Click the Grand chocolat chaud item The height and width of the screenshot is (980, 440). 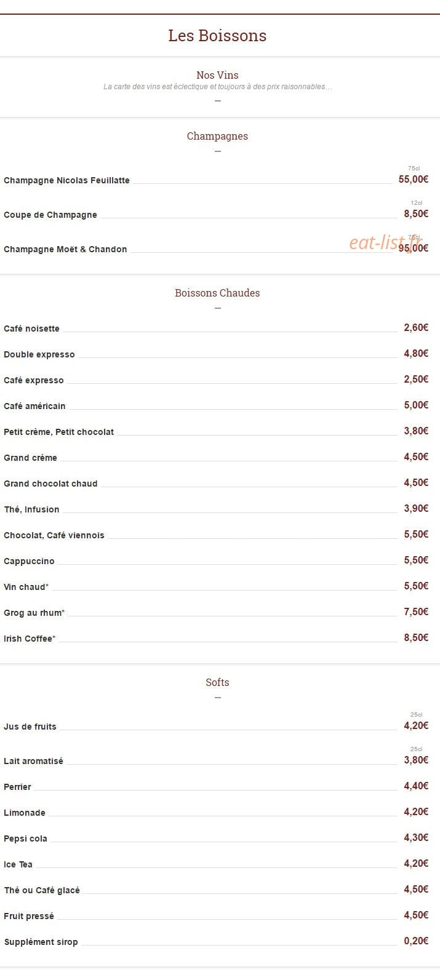[x=50, y=484]
